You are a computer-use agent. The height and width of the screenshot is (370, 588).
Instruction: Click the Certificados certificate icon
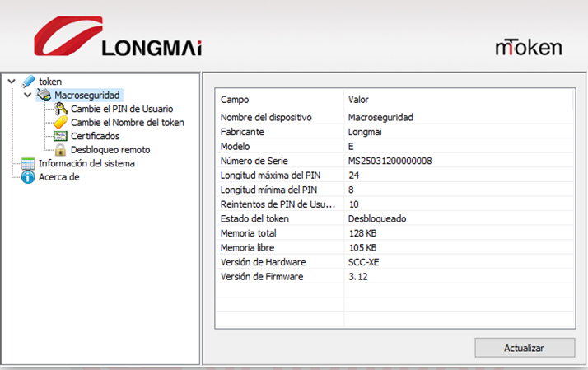coord(60,136)
